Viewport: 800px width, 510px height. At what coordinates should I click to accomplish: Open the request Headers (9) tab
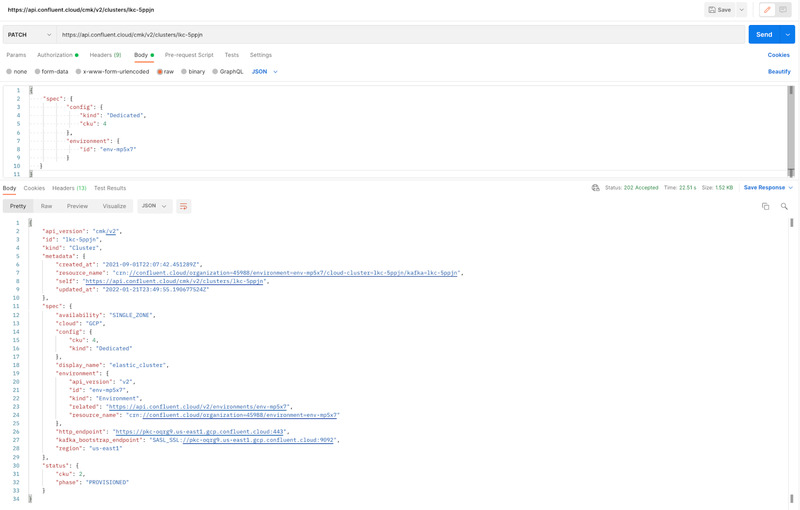105,55
